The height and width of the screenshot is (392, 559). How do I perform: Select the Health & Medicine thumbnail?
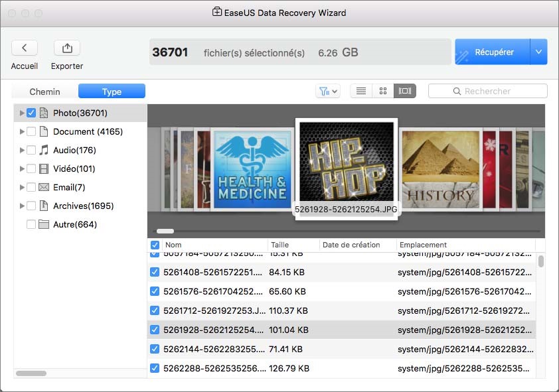(x=252, y=170)
